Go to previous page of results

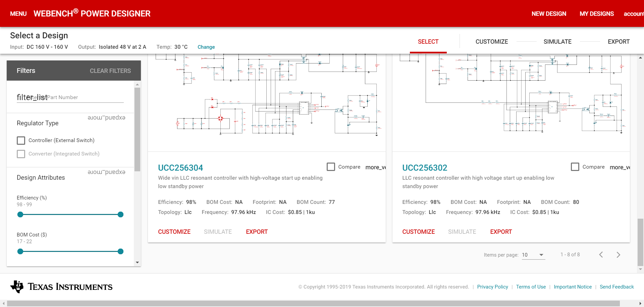tap(601, 255)
